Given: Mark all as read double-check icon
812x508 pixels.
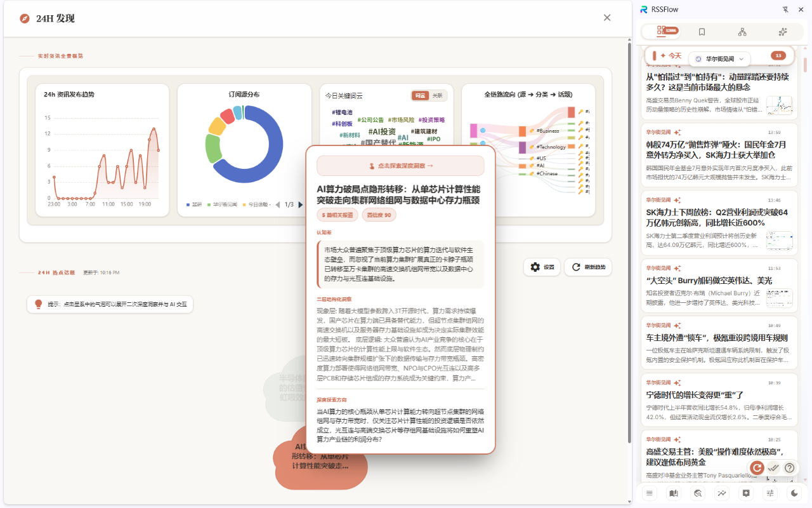Looking at the screenshot, I should 773,467.
